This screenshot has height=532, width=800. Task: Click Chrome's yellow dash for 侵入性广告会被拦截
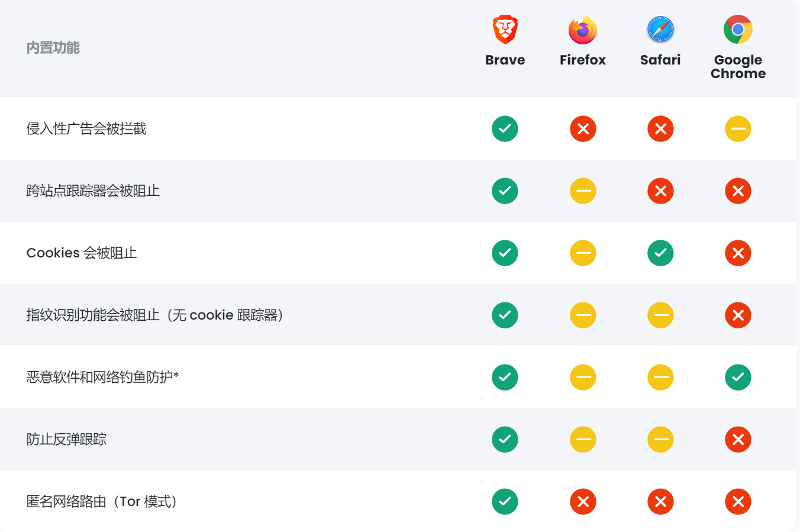coord(738,129)
